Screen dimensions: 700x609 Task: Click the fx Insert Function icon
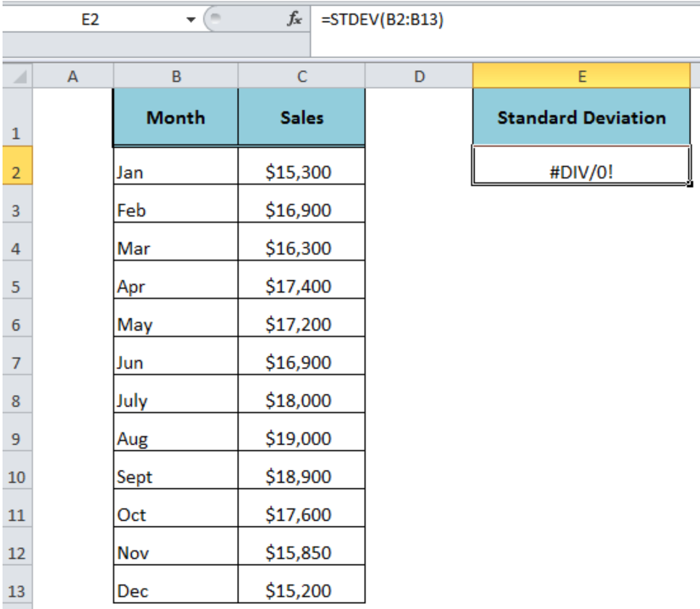295,19
